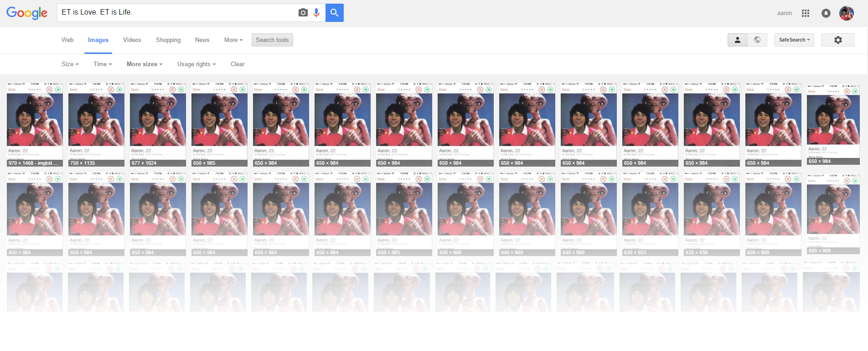
Task: Open the 630 × 953 image result
Action: point(650,214)
